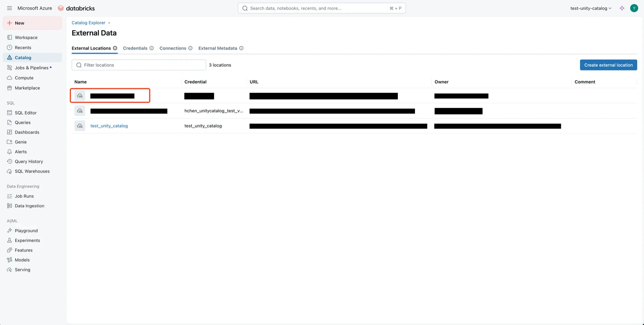Open Workspace in the sidebar
This screenshot has width=644, height=325.
tap(32, 37)
